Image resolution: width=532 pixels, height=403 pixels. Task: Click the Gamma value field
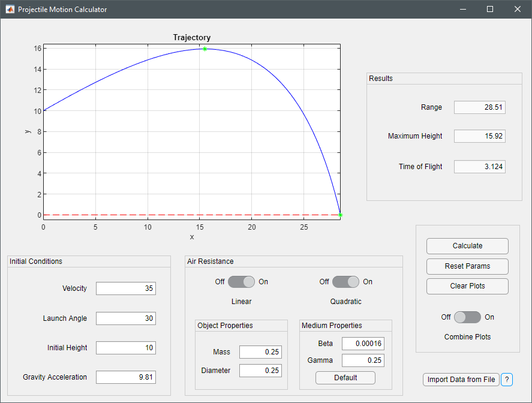(x=363, y=360)
